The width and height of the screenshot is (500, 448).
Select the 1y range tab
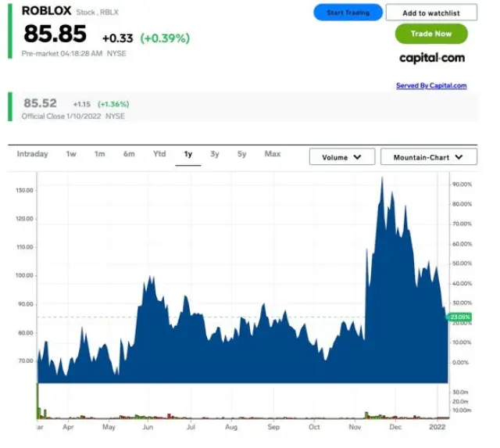pyautogui.click(x=188, y=155)
